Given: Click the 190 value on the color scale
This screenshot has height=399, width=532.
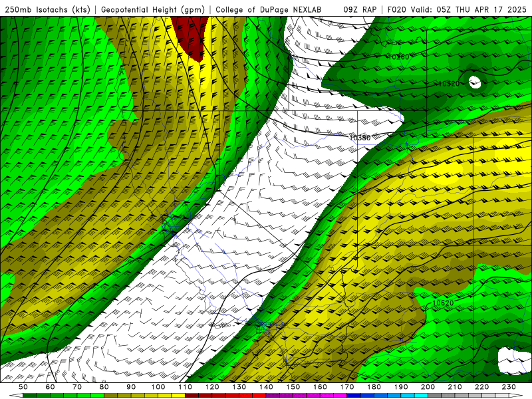Looking at the screenshot, I should point(401,387).
